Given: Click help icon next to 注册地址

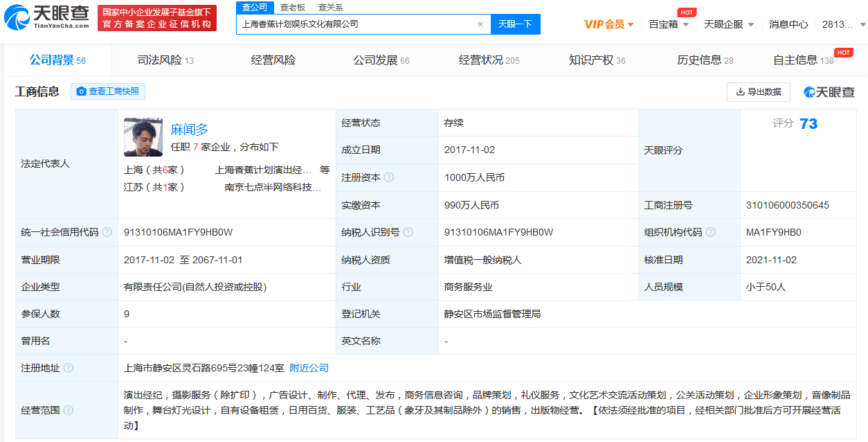Looking at the screenshot, I should (68, 368).
